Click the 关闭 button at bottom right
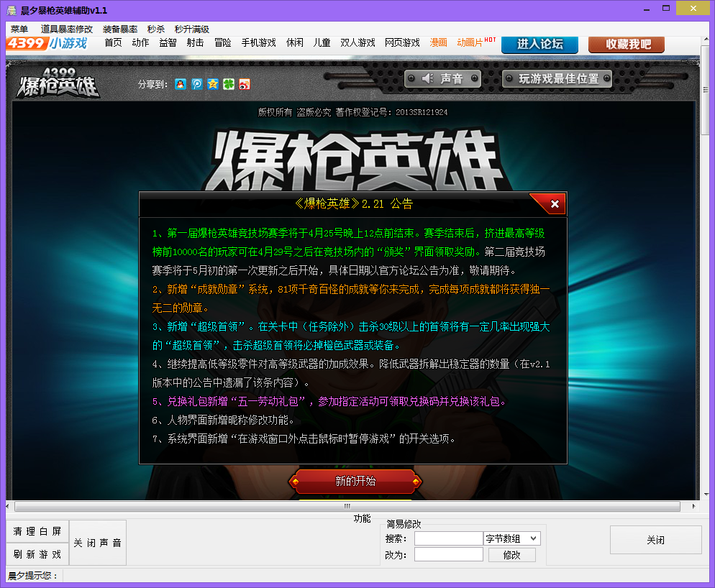Screen dimensions: 715x588 tap(656, 540)
